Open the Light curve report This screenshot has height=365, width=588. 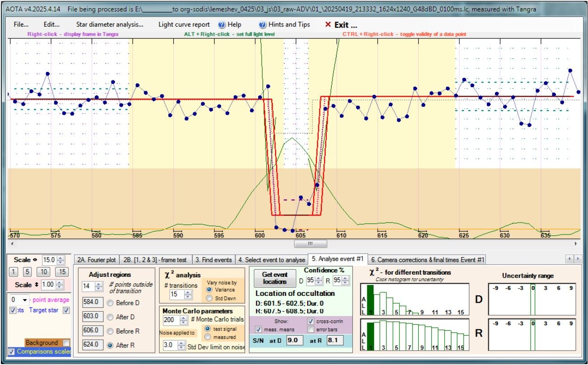184,24
